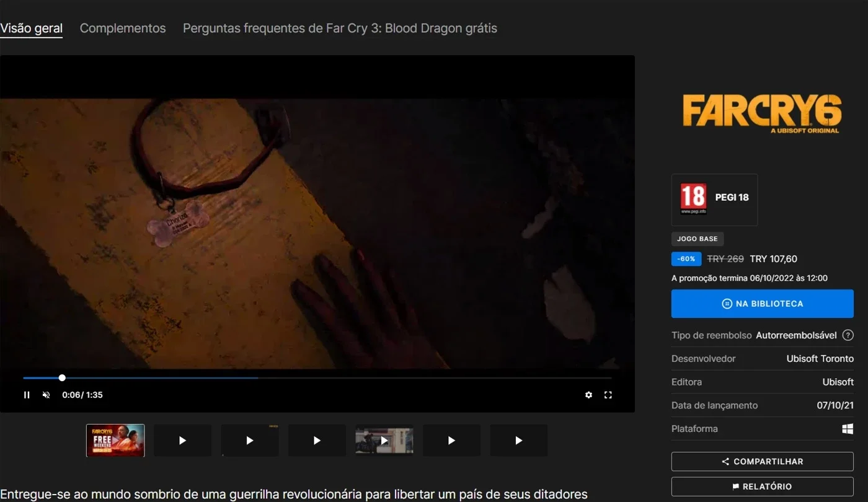Pause the Far Cry 6 trailer

click(27, 395)
